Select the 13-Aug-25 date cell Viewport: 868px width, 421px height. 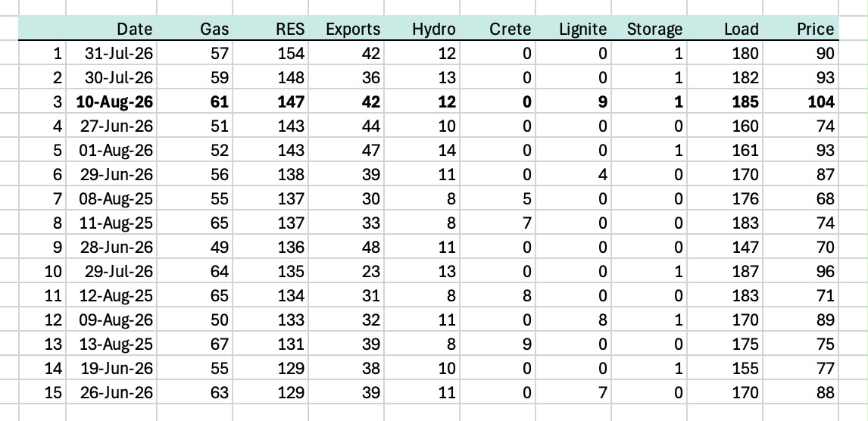click(x=111, y=344)
